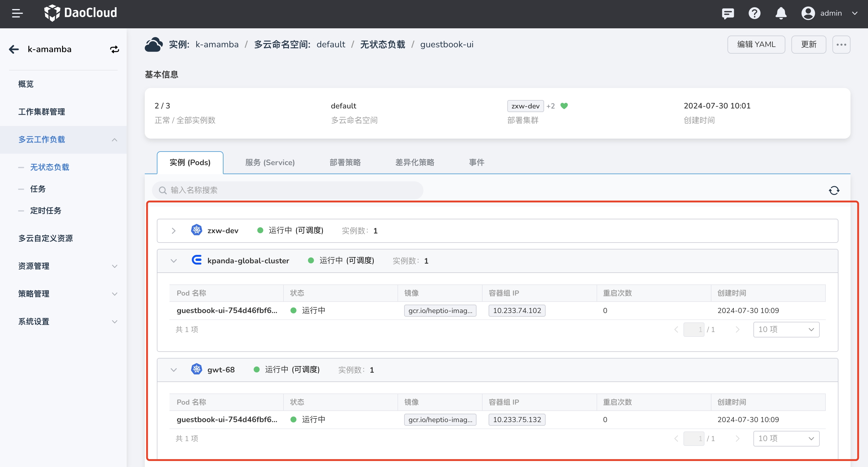Click the back arrow beside k-amamba
This screenshot has width=868, height=467.
pos(14,49)
